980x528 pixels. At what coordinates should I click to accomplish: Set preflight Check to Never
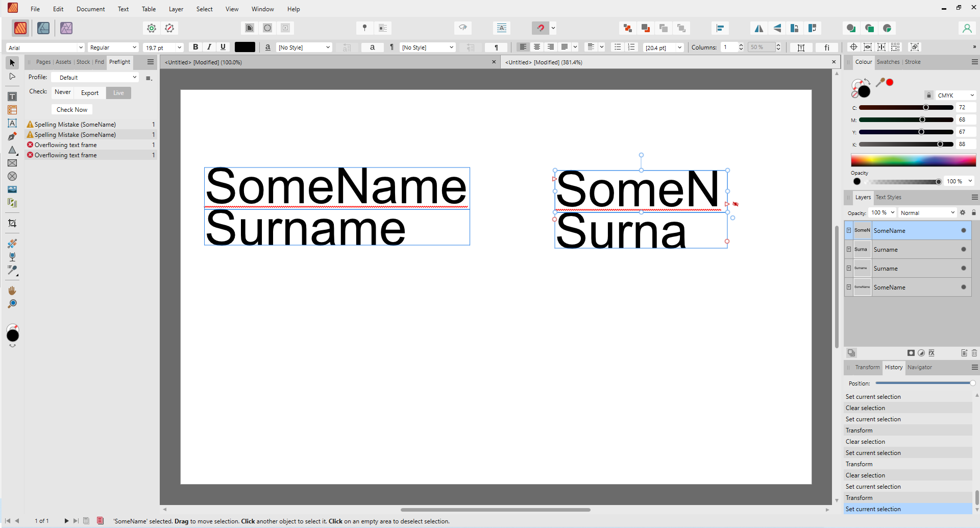[x=63, y=92]
